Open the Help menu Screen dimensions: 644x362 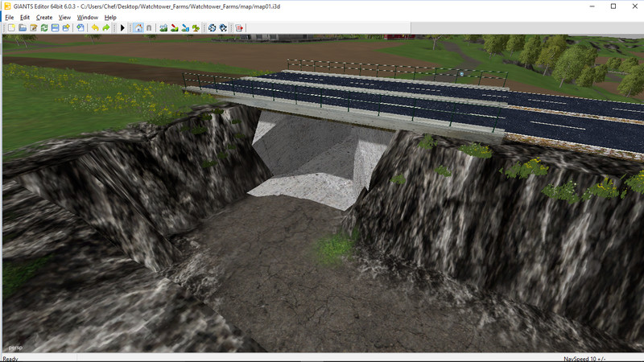pyautogui.click(x=110, y=17)
